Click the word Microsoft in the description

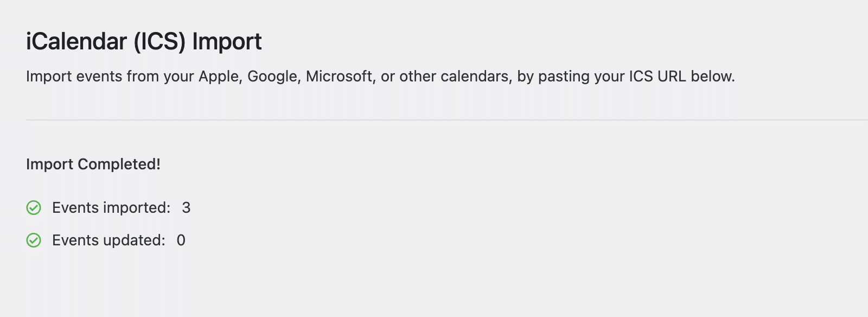(x=339, y=76)
